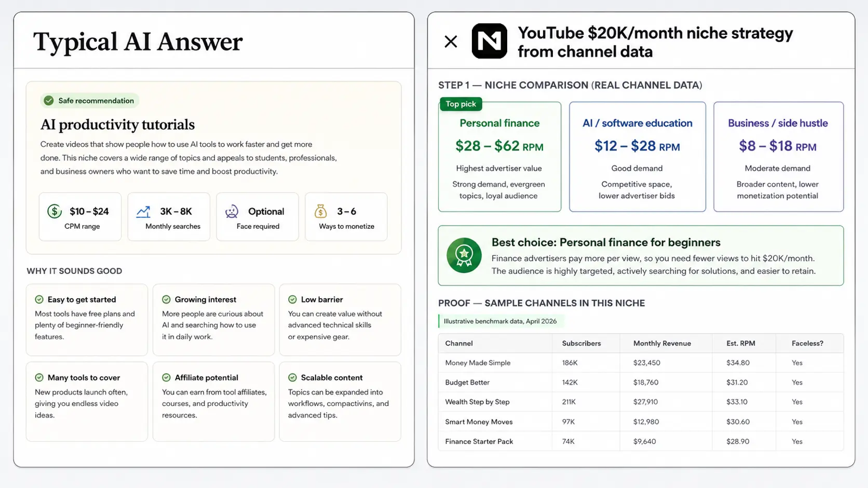
Task: Click the $8 – $18 RPM figure
Action: tap(777, 146)
